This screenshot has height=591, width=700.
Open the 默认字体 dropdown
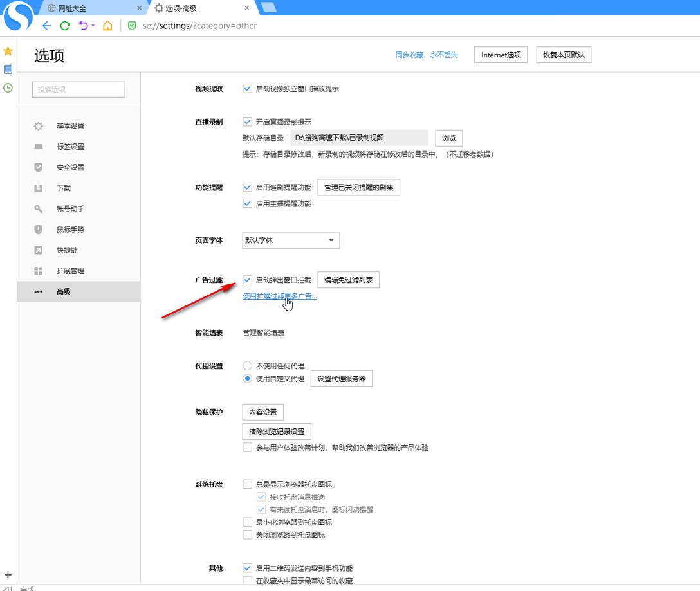[x=291, y=240]
